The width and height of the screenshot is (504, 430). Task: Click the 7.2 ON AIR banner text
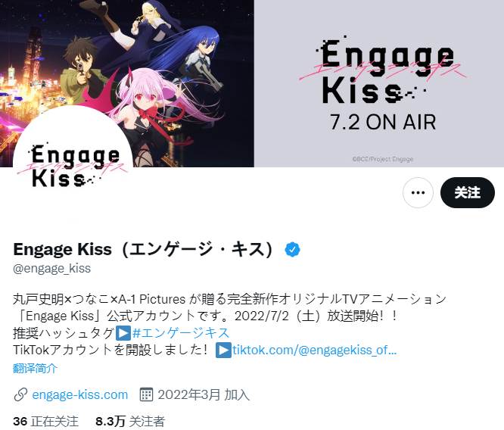383,122
